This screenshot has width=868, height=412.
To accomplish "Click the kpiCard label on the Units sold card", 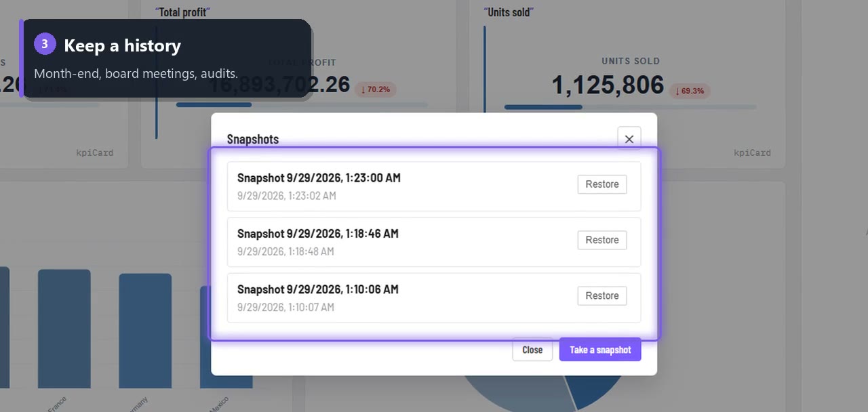I will pyautogui.click(x=752, y=152).
